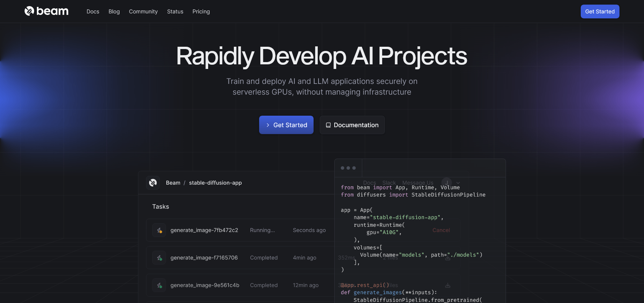This screenshot has height=303, width=644.
Task: Click the status icon for generate_image-7fb472c2
Action: [x=159, y=230]
